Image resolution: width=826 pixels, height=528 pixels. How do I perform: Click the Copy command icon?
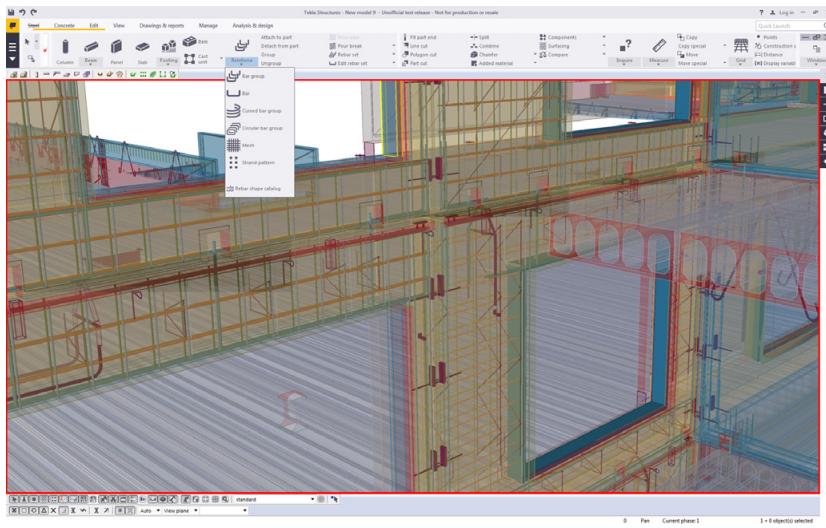(681, 37)
